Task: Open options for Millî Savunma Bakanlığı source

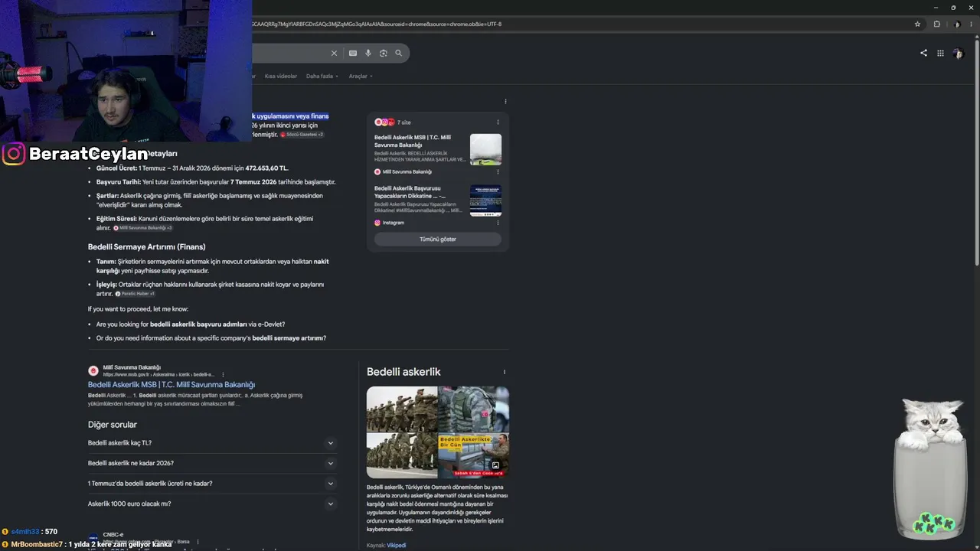Action: point(498,171)
